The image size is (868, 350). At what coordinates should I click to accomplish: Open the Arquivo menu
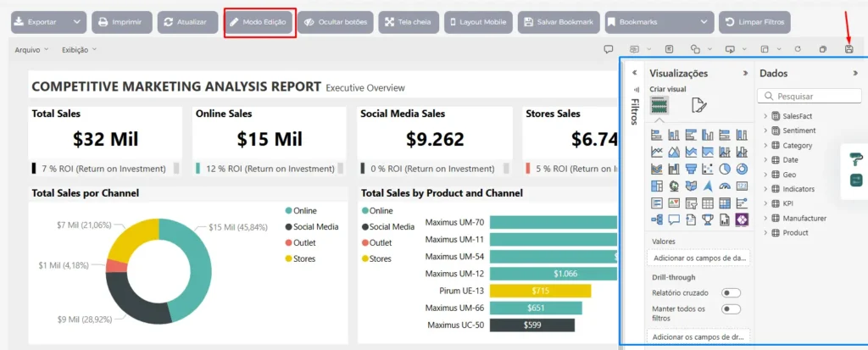click(x=31, y=50)
